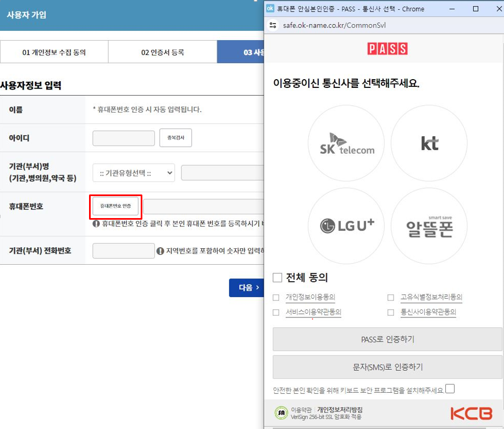Minimize the PASS popup window
The width and height of the screenshot is (504, 429).
pyautogui.click(x=452, y=9)
